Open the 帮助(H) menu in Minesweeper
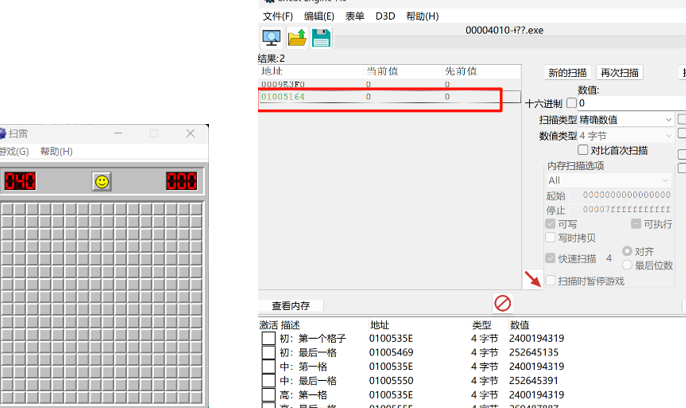The image size is (686, 408). pyautogui.click(x=56, y=151)
